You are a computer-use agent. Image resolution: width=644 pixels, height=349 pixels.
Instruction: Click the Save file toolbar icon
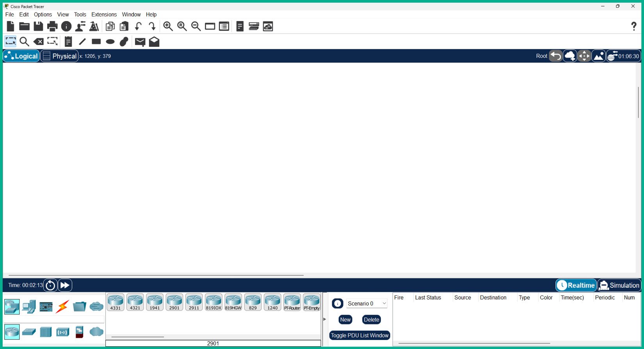38,27
